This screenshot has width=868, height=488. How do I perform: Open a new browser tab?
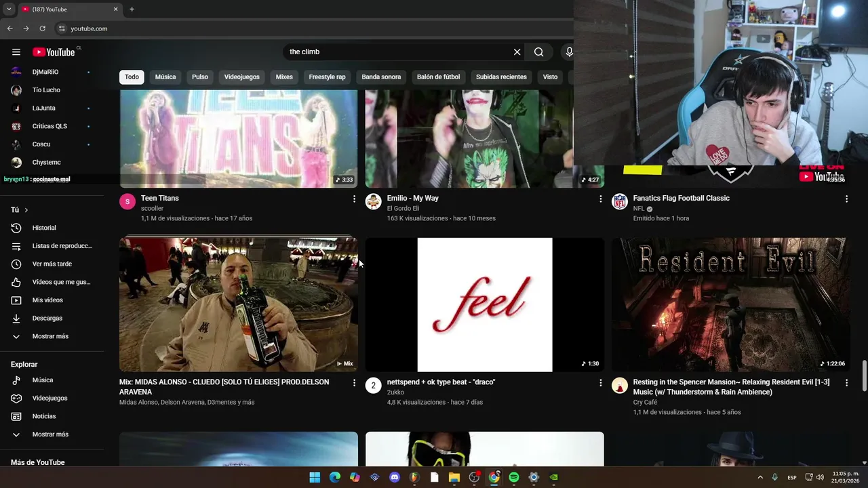point(132,9)
